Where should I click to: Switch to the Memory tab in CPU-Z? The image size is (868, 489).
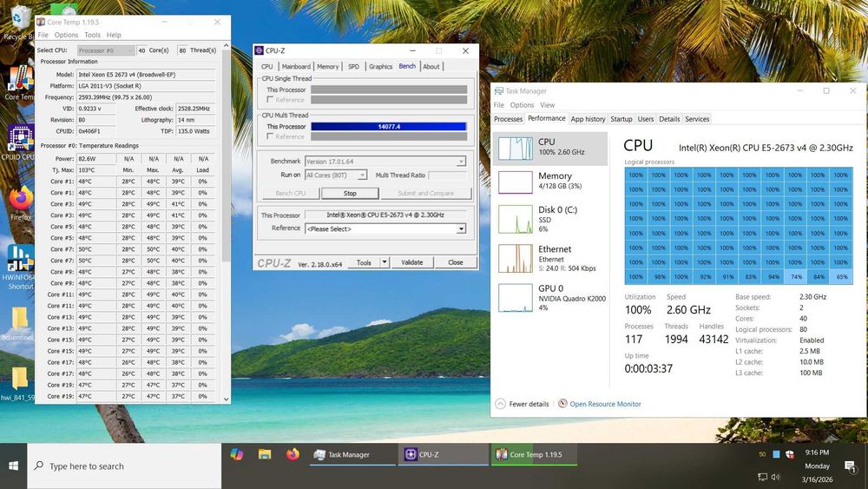click(x=328, y=67)
